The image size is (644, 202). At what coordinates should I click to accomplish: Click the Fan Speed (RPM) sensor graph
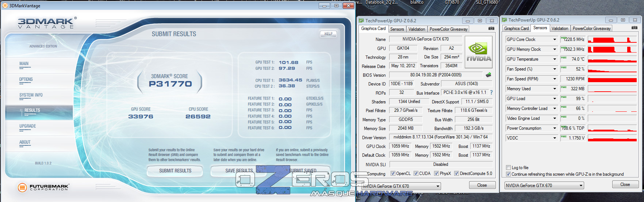(x=612, y=79)
